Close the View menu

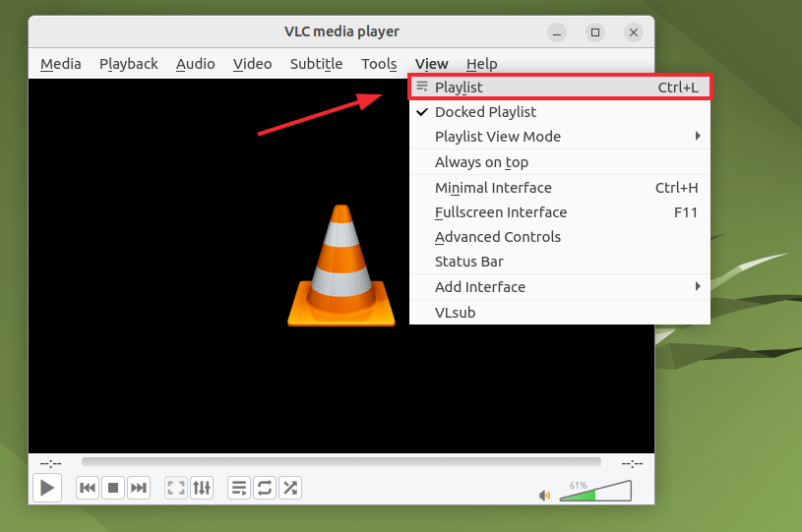[x=432, y=64]
